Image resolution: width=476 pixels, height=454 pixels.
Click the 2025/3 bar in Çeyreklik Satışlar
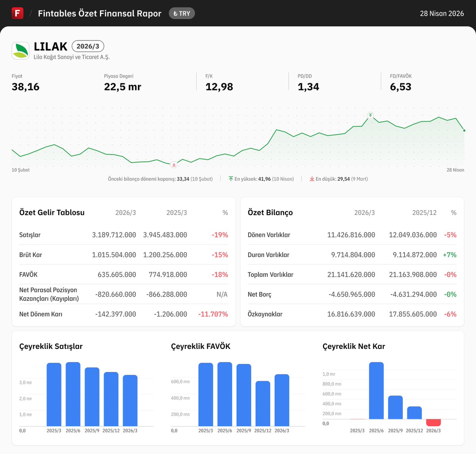pos(54,395)
